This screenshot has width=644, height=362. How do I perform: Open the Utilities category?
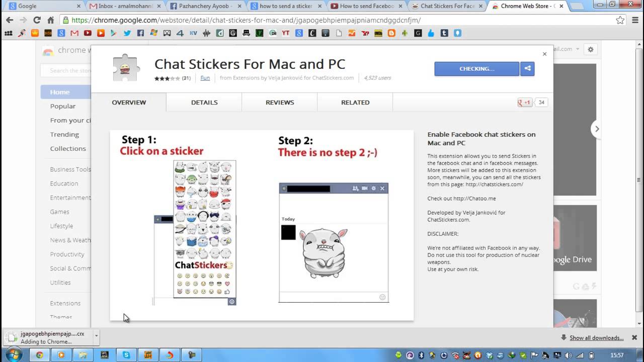[x=60, y=282]
